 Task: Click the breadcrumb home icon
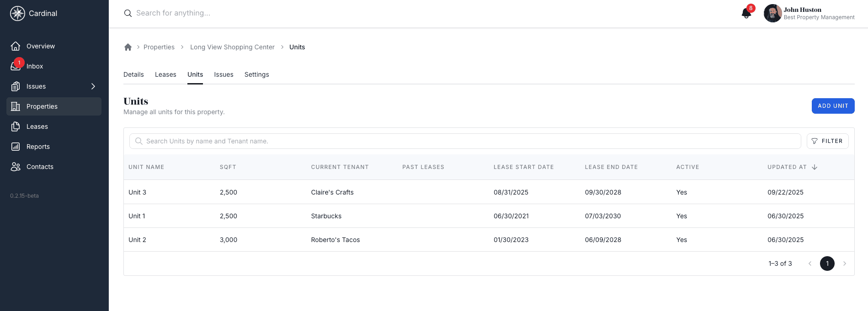[x=128, y=47]
